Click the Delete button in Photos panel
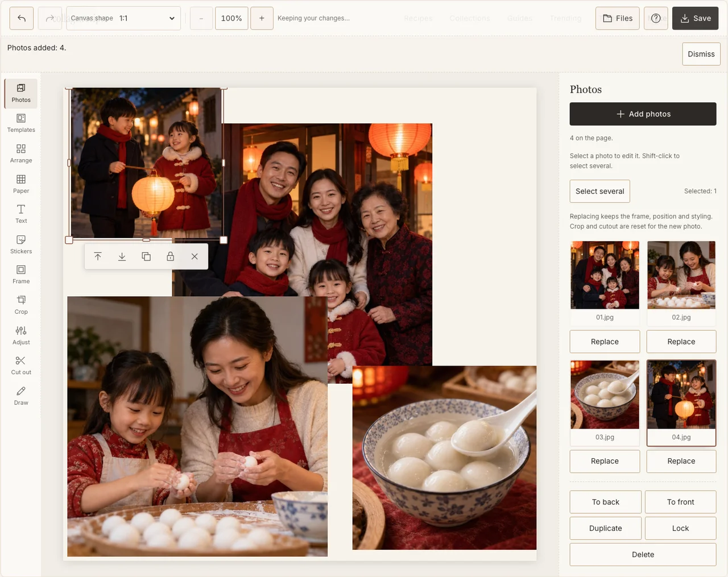The height and width of the screenshot is (577, 728). tap(643, 554)
